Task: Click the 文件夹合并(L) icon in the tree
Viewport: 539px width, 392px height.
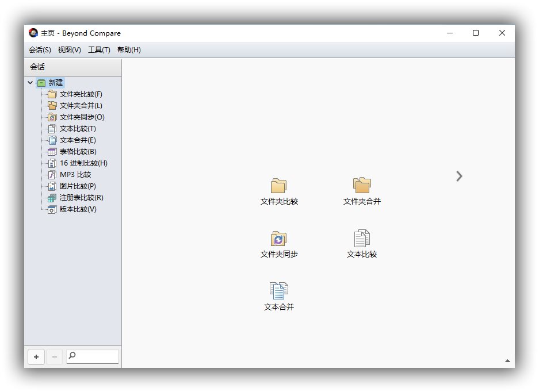Action: pos(52,106)
